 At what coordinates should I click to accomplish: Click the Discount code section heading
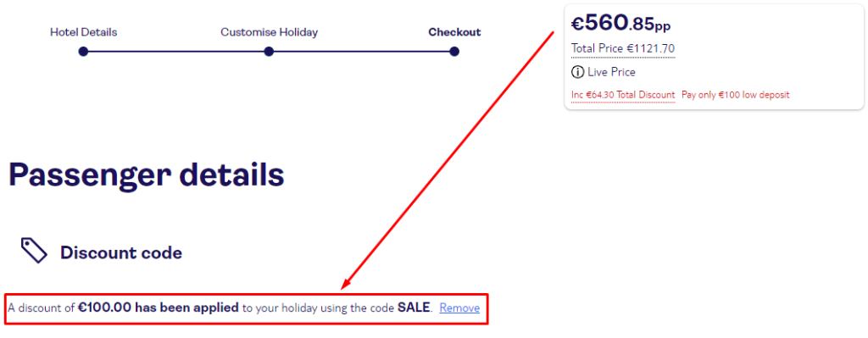(121, 252)
